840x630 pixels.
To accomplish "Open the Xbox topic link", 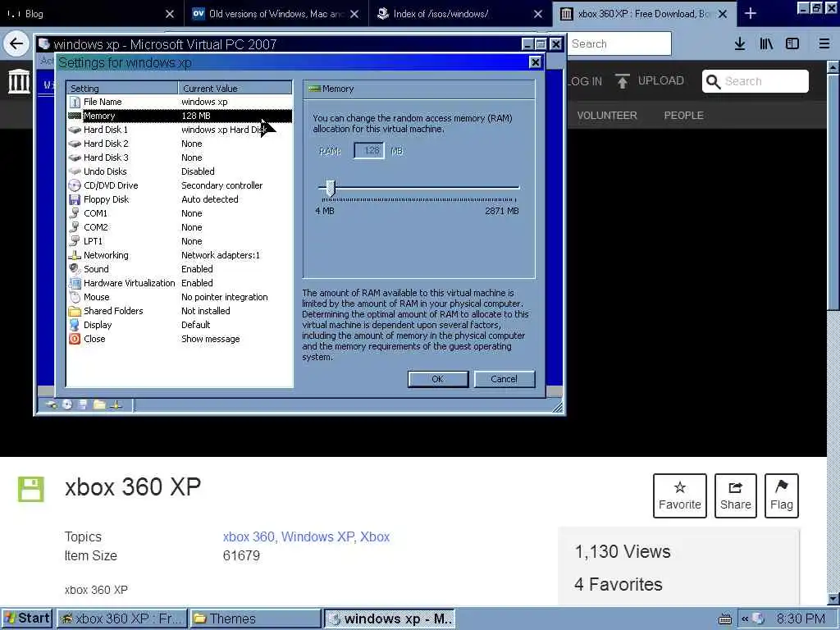I will point(375,536).
